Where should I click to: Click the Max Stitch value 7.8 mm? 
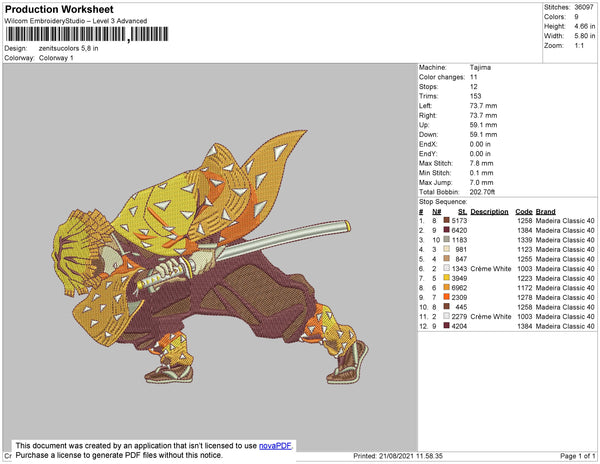pyautogui.click(x=481, y=163)
